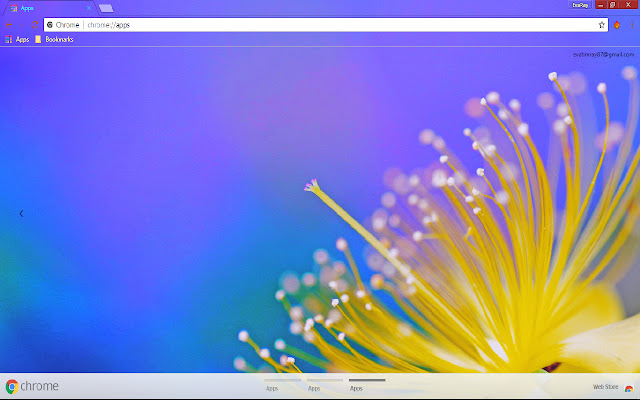Open the flame extension icon
This screenshot has height=400, width=640.
pos(617,25)
